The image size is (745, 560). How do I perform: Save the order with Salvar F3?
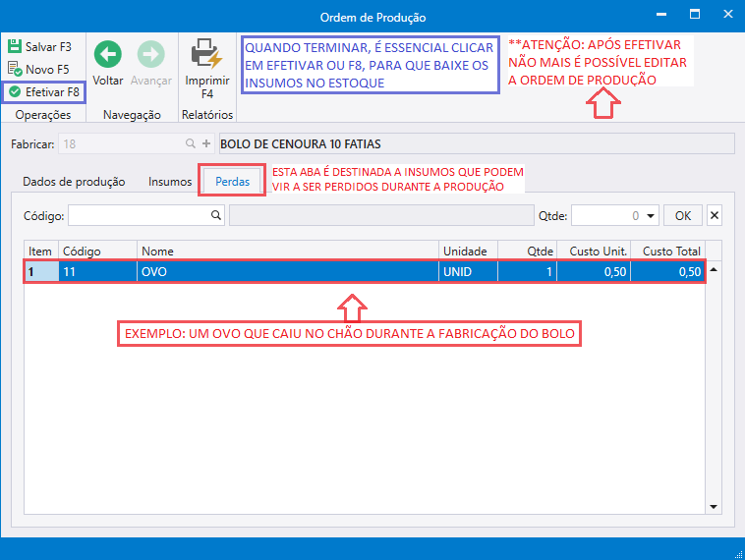tap(40, 46)
